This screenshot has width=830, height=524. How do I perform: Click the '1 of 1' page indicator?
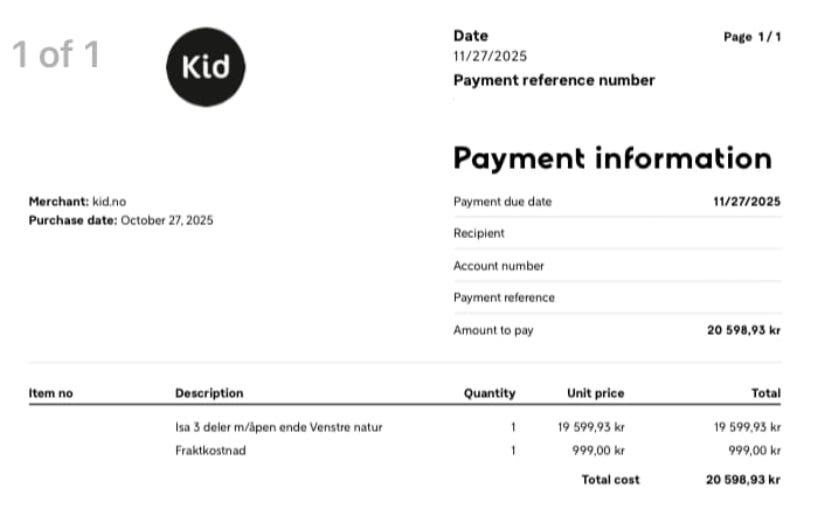(x=56, y=55)
